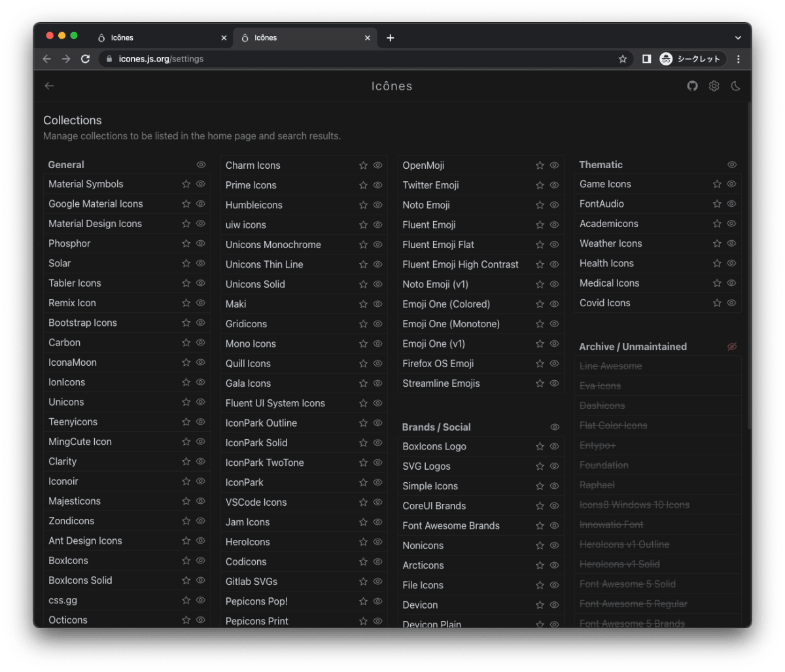Star the VSCode Icons collection
The image size is (785, 672).
pos(363,503)
